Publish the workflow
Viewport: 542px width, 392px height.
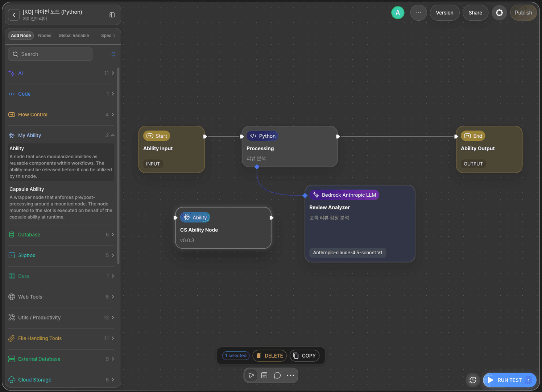pos(523,13)
